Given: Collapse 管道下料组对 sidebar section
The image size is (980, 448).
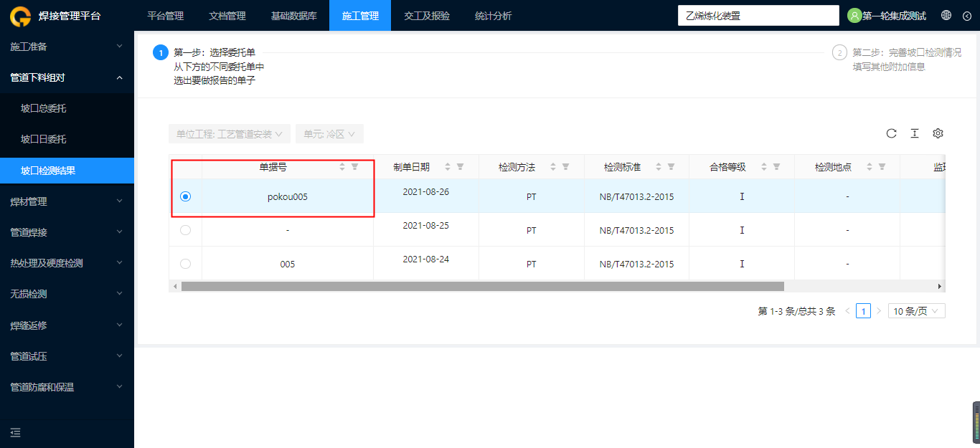Looking at the screenshot, I should point(67,77).
